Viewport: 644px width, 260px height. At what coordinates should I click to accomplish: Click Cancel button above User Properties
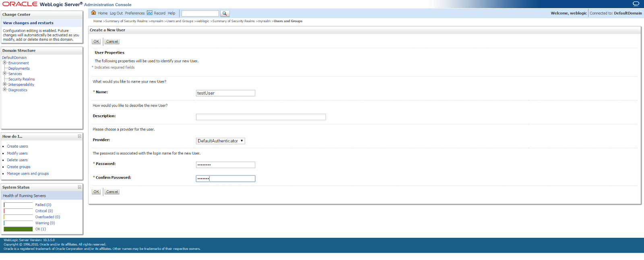(x=112, y=42)
